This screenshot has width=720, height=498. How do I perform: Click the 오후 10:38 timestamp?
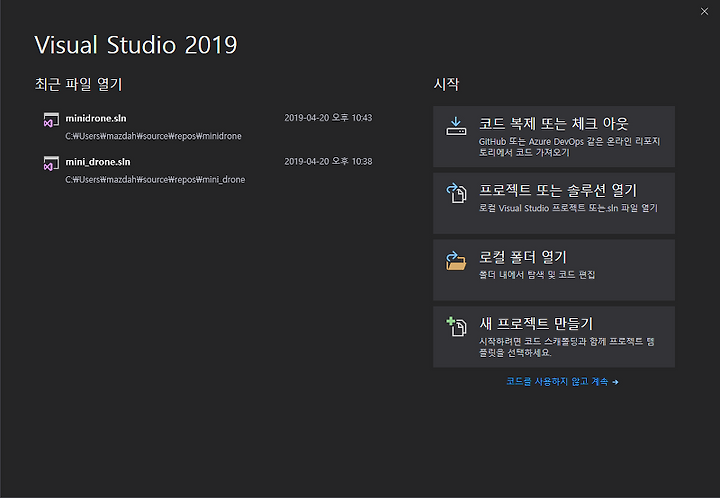[x=328, y=162]
